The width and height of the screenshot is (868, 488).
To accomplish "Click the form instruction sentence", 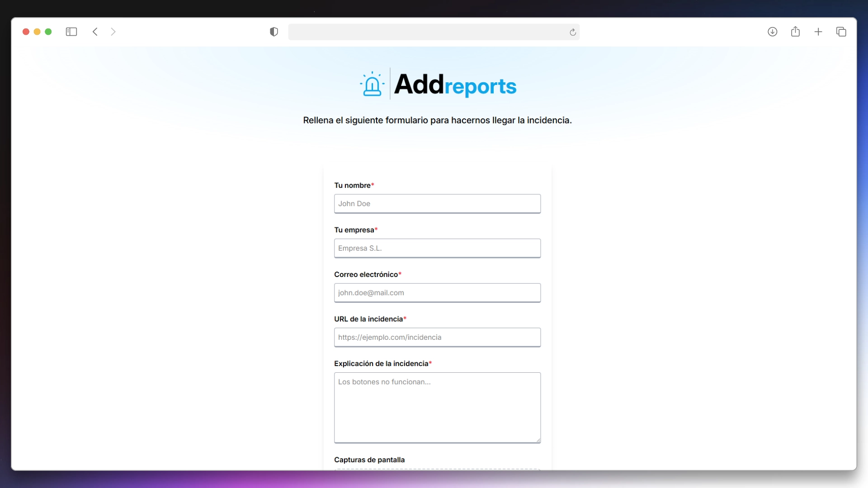I will [437, 120].
